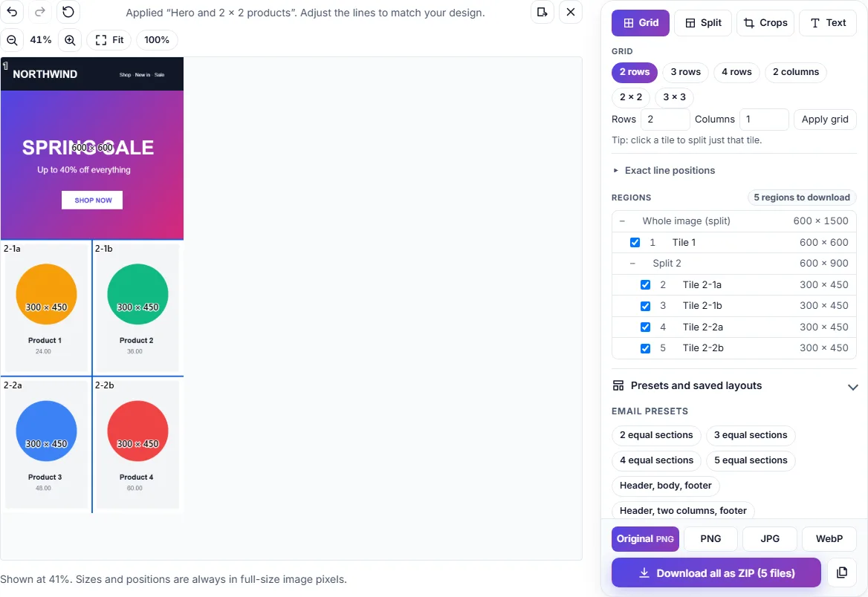Image resolution: width=868 pixels, height=597 pixels.
Task: Close the editor with the X button
Action: tap(571, 12)
